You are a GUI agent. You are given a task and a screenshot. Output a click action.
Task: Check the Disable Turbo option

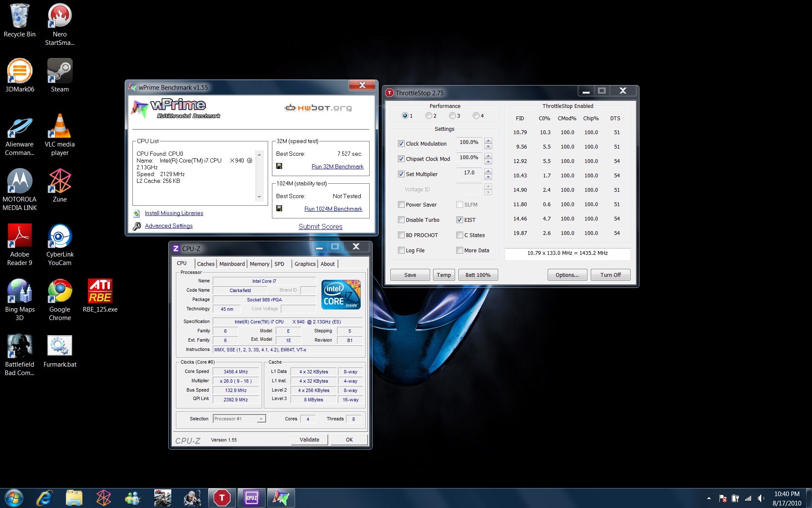tap(401, 220)
